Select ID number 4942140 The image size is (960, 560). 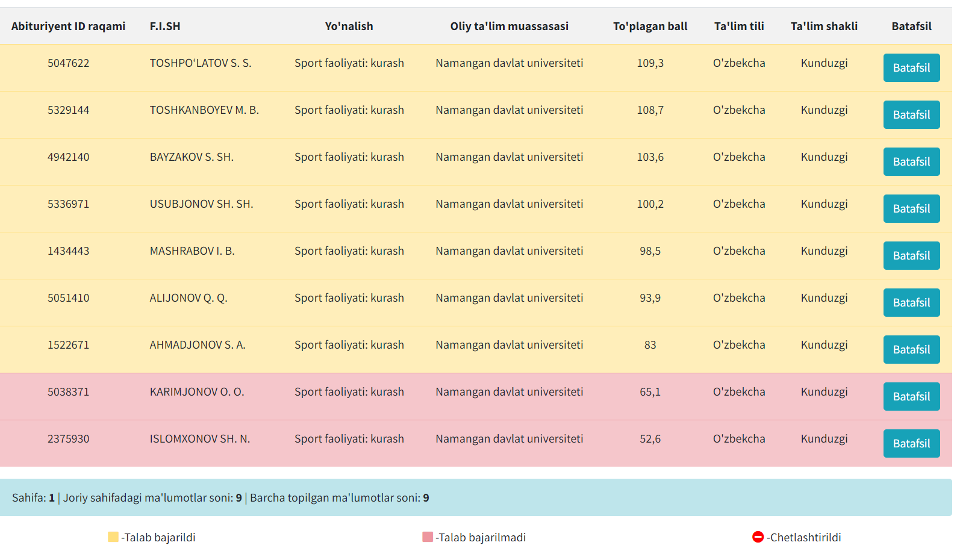(x=69, y=157)
